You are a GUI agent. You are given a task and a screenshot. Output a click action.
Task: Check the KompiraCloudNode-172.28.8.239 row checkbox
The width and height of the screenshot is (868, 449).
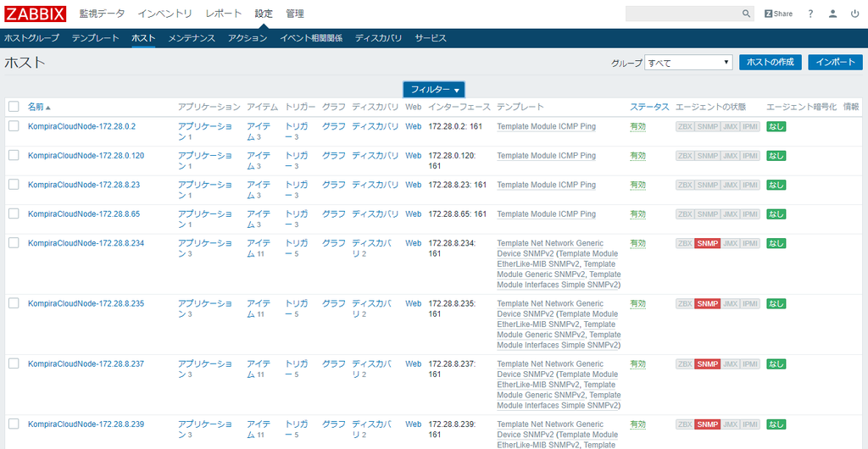click(14, 424)
